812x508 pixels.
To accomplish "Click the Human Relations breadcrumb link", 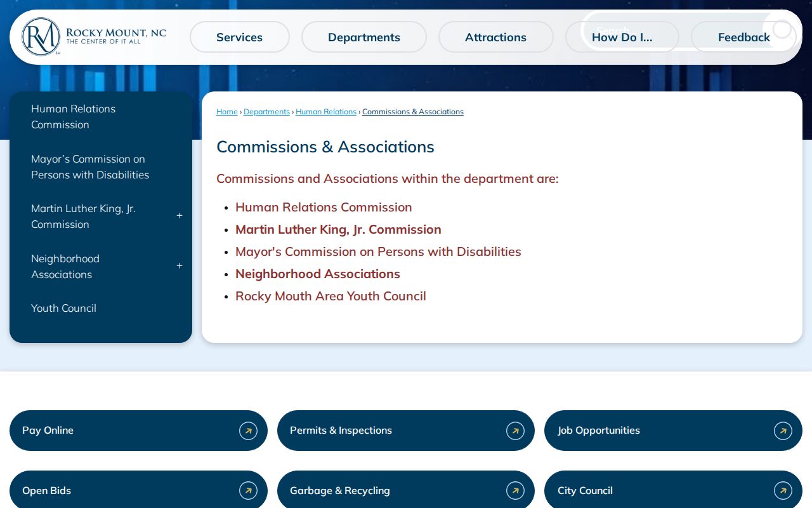I will click(x=326, y=112).
